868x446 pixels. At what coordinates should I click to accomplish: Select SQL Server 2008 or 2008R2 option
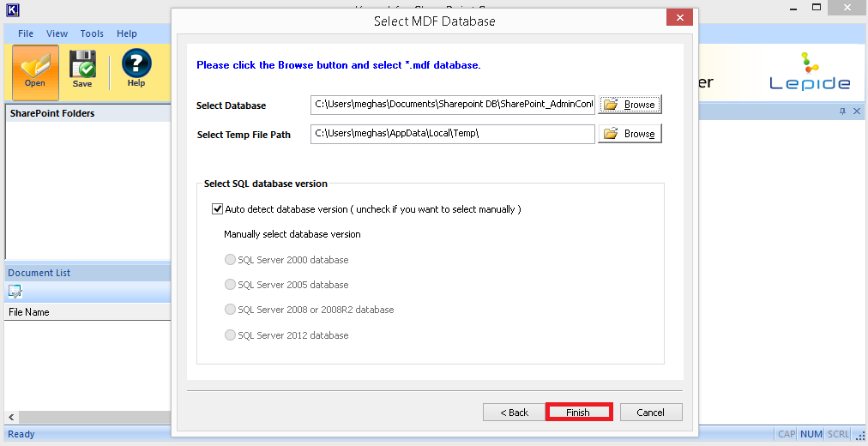coord(230,310)
